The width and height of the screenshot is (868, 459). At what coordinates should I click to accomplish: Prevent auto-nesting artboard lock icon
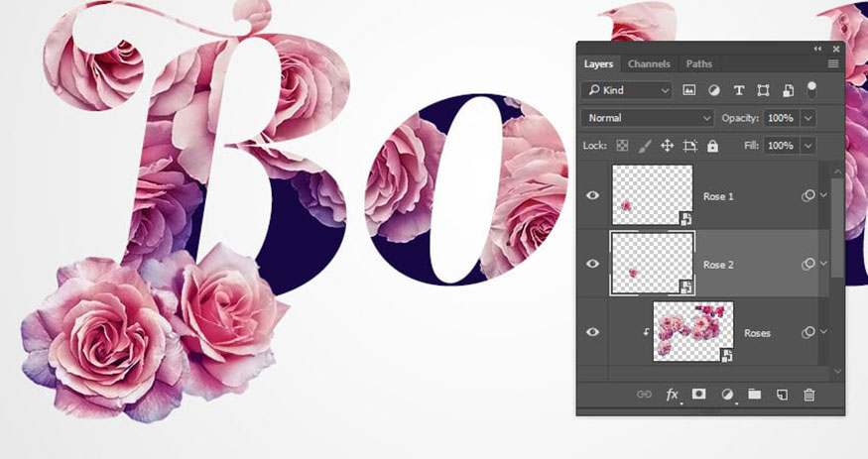click(x=689, y=146)
